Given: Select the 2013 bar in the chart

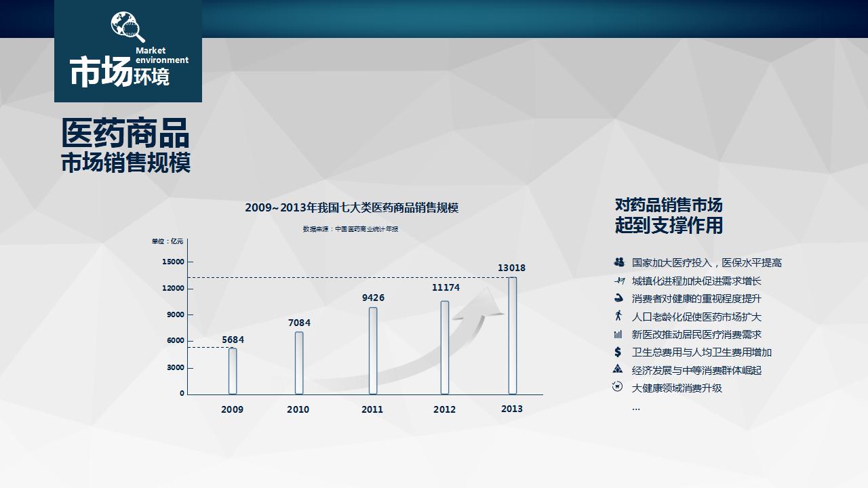Looking at the screenshot, I should click(x=513, y=335).
